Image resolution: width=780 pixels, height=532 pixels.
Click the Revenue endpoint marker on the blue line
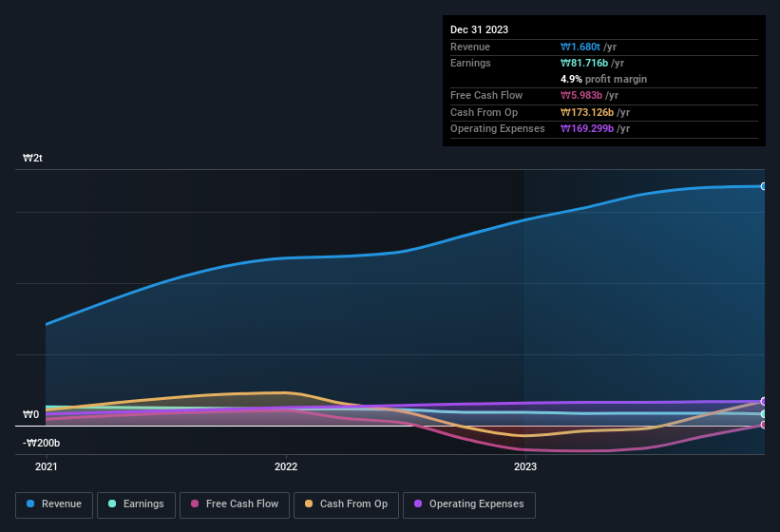click(764, 186)
